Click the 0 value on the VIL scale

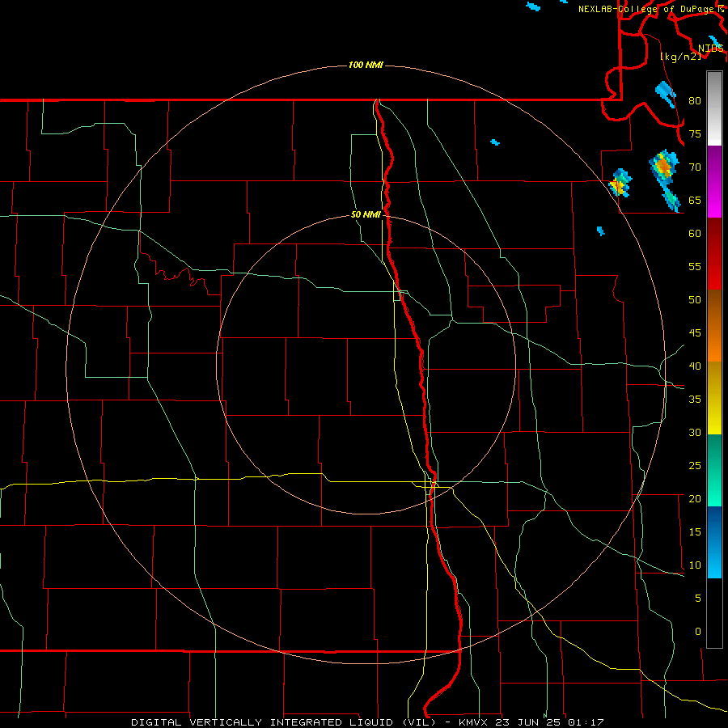(x=698, y=632)
